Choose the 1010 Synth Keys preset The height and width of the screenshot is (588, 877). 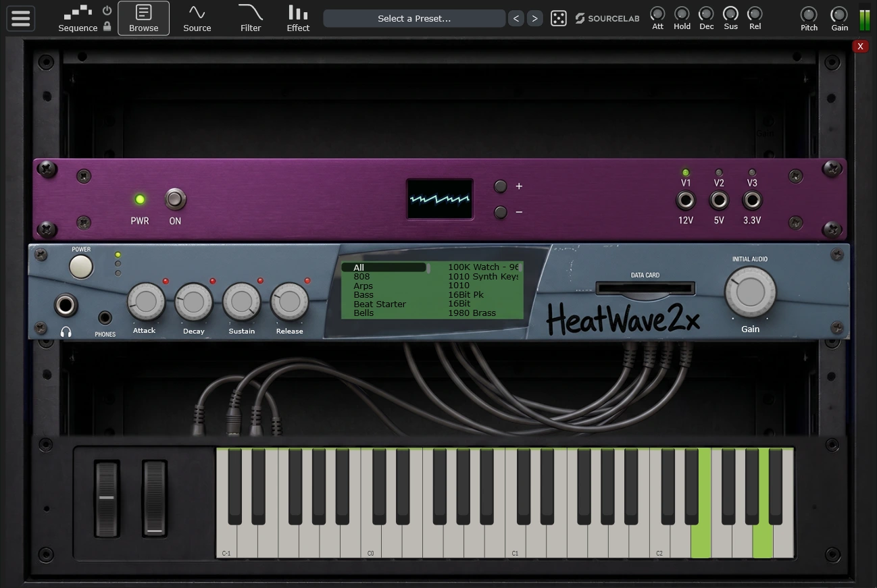coord(483,277)
